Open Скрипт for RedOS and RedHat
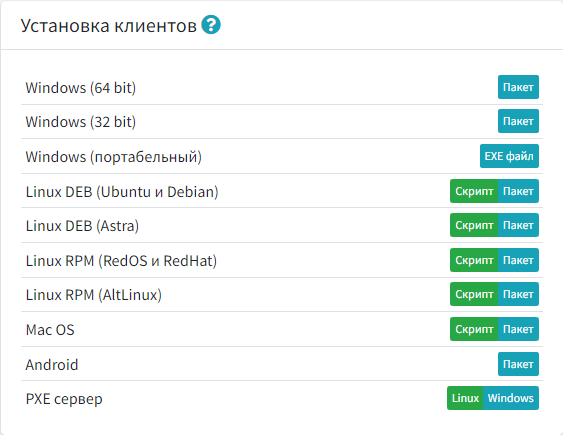 point(474,260)
